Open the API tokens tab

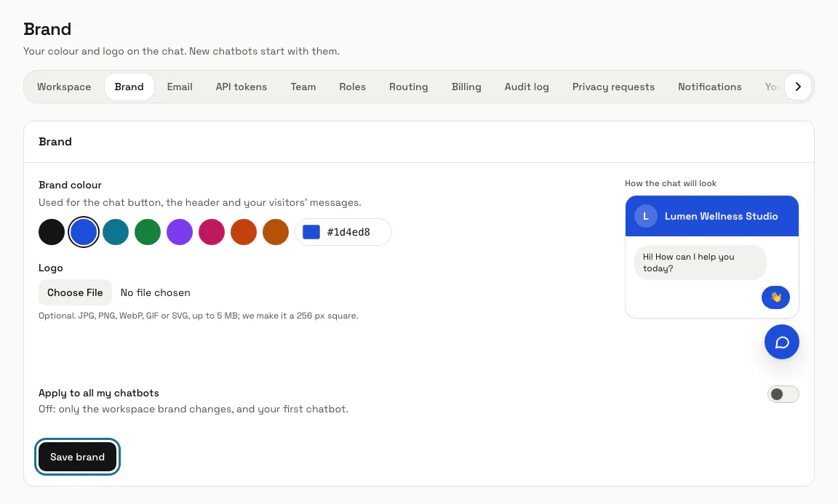click(242, 87)
